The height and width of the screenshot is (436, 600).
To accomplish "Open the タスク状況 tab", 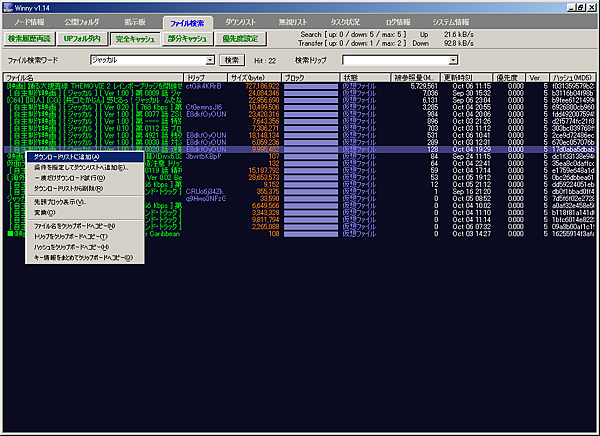I will (346, 22).
